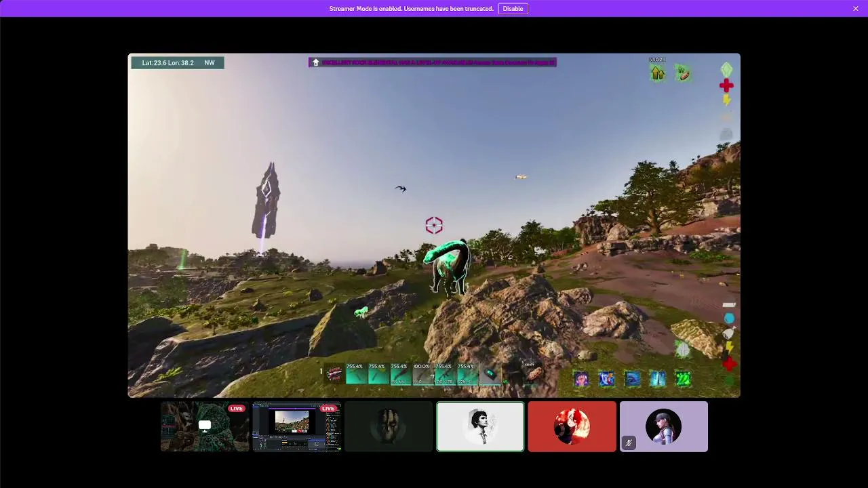This screenshot has width=868, height=488.
Task: Click the blue water droplet status icon
Action: click(729, 318)
